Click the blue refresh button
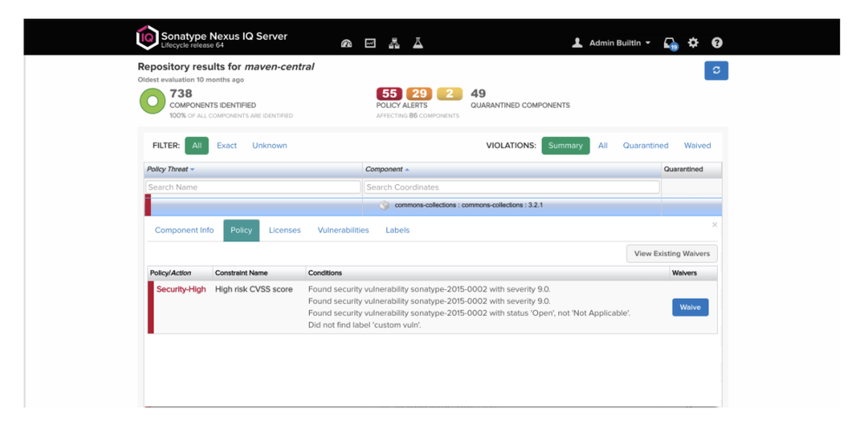Viewport: 868px width, 422px height. pyautogui.click(x=716, y=70)
